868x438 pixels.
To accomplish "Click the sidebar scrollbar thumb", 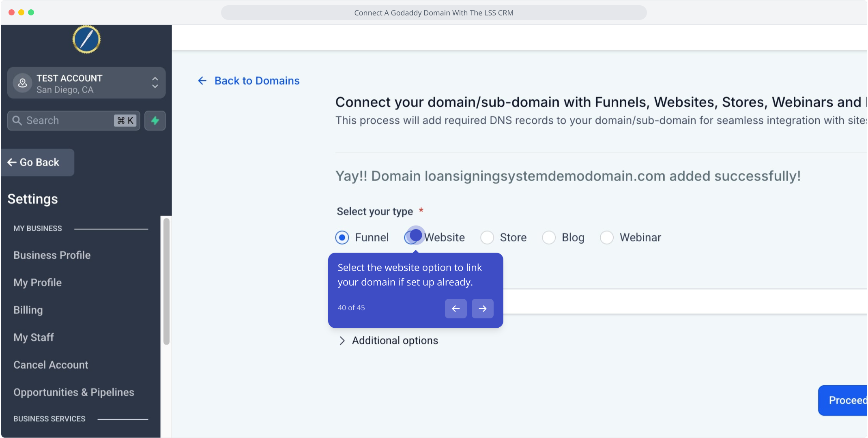I will click(x=166, y=281).
